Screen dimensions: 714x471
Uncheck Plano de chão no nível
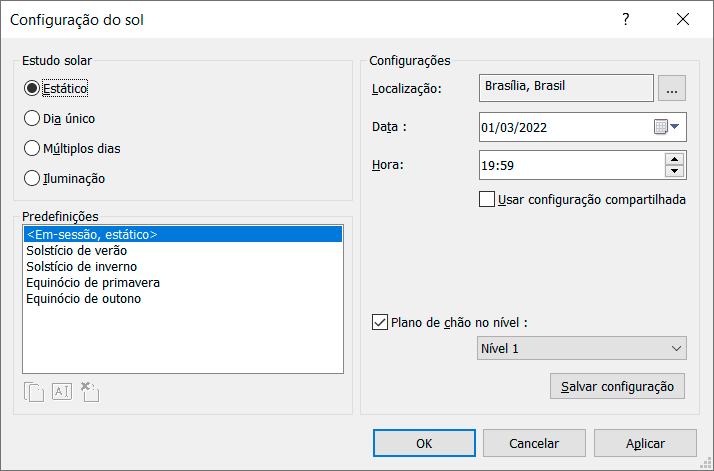(x=379, y=322)
